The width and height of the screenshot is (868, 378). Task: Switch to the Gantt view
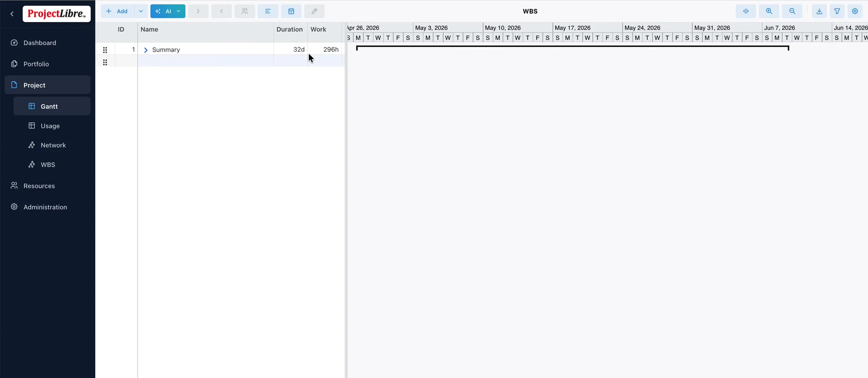click(x=52, y=106)
